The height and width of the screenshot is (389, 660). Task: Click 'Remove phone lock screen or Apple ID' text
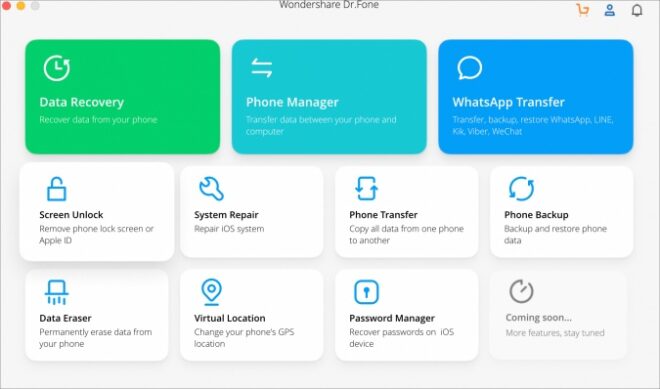coord(96,234)
